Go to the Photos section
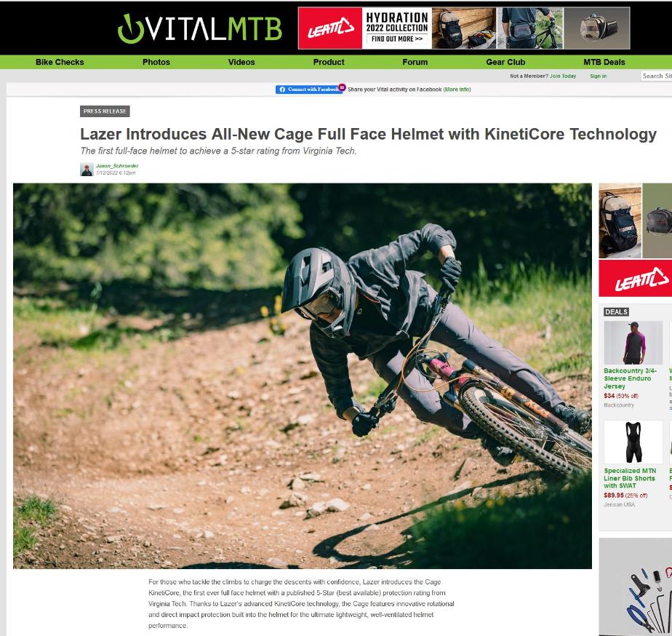 (x=156, y=62)
